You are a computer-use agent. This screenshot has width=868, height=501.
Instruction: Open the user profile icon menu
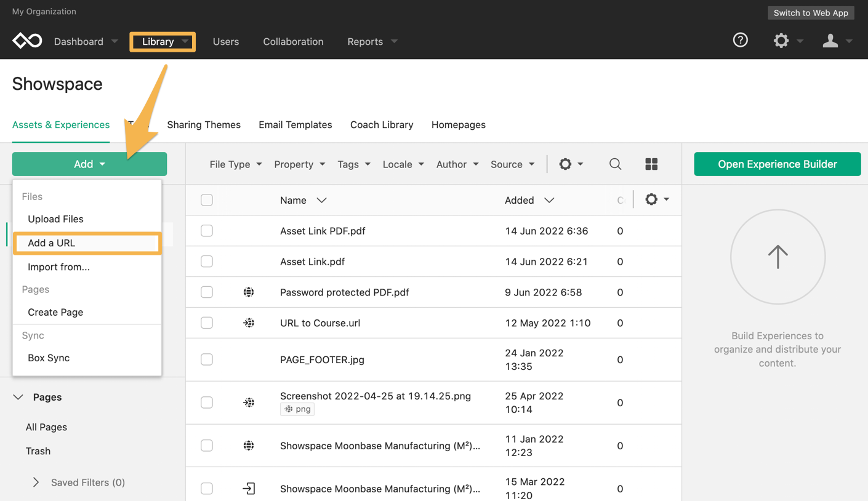(x=830, y=41)
